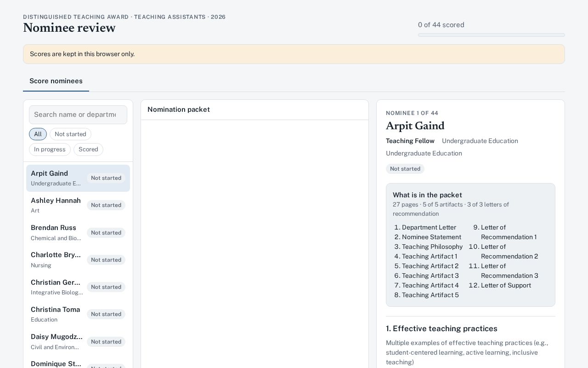The width and height of the screenshot is (588, 368).
Task: Select Christina Toma from Education
Action: (x=78, y=314)
